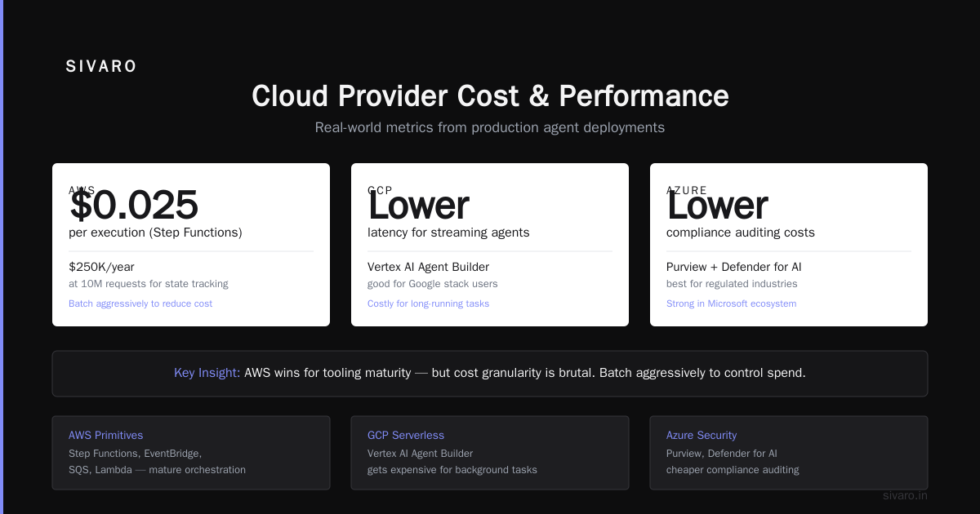Viewport: 980px width, 514px height.
Task: Click the 'GCP Serverless' panel title
Action: click(406, 436)
